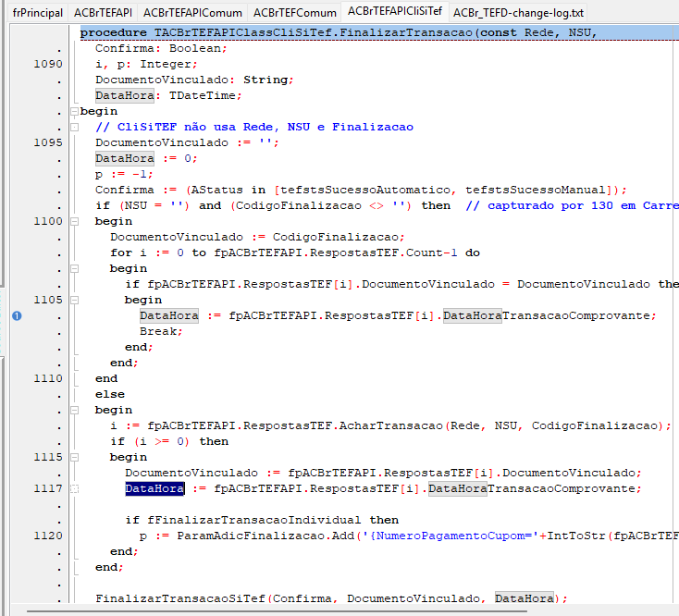Image resolution: width=679 pixels, height=616 pixels.
Task: Click the procedure FinalizarTransacao header line
Action: click(x=339, y=33)
